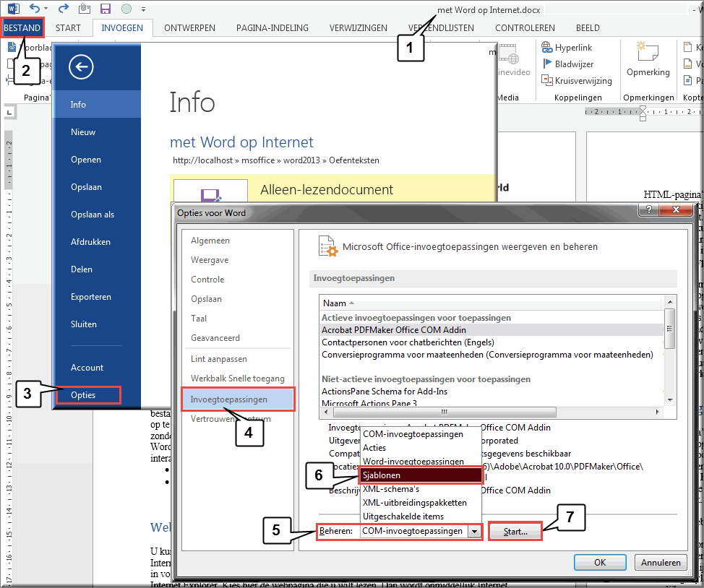Click the Start... button next to Beheren
704x588 pixels.
pyautogui.click(x=515, y=532)
